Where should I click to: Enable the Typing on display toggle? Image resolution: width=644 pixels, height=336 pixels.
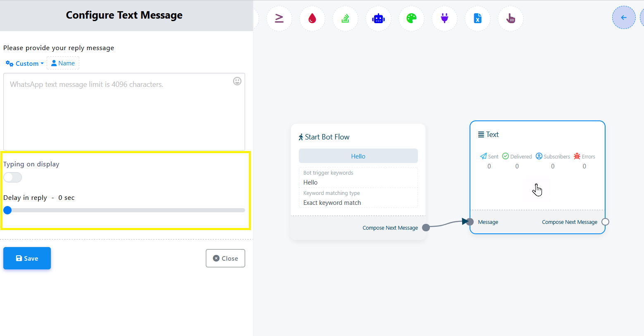point(12,178)
